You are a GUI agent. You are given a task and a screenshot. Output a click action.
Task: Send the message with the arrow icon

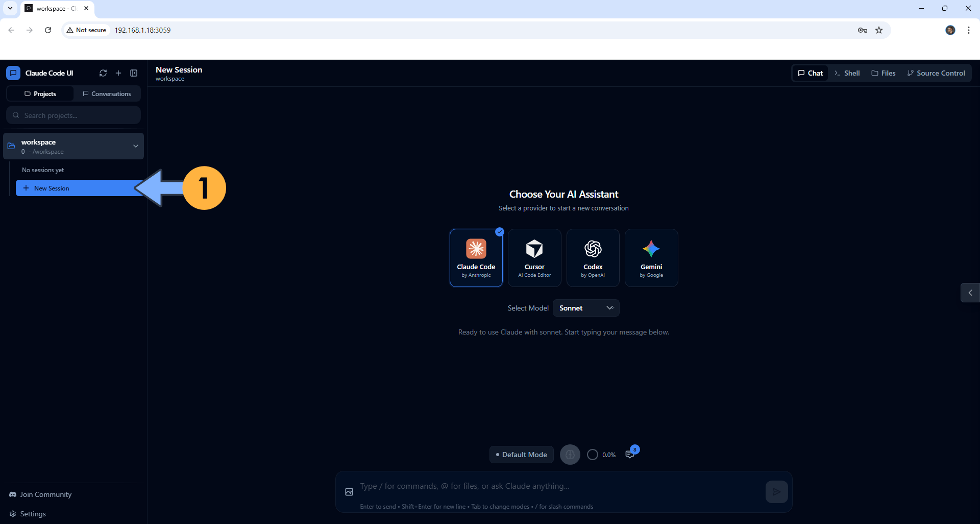point(776,491)
